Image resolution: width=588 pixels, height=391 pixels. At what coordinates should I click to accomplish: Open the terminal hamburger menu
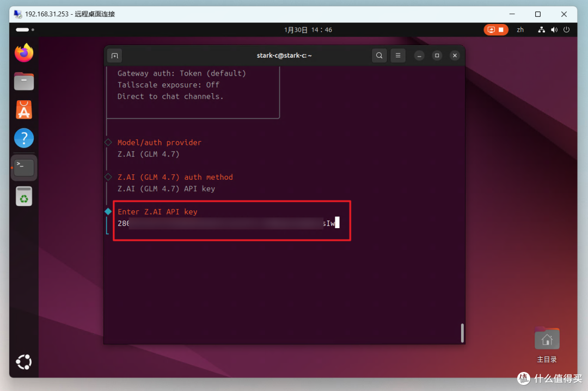point(398,56)
